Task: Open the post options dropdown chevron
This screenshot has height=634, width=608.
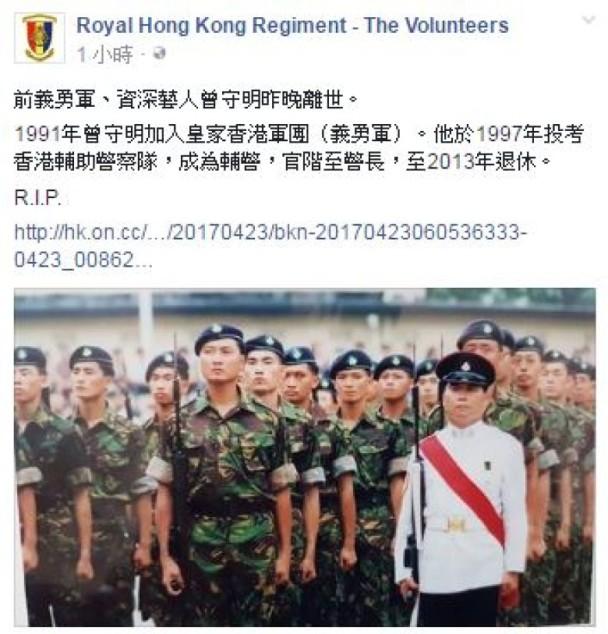Action: 589,19
